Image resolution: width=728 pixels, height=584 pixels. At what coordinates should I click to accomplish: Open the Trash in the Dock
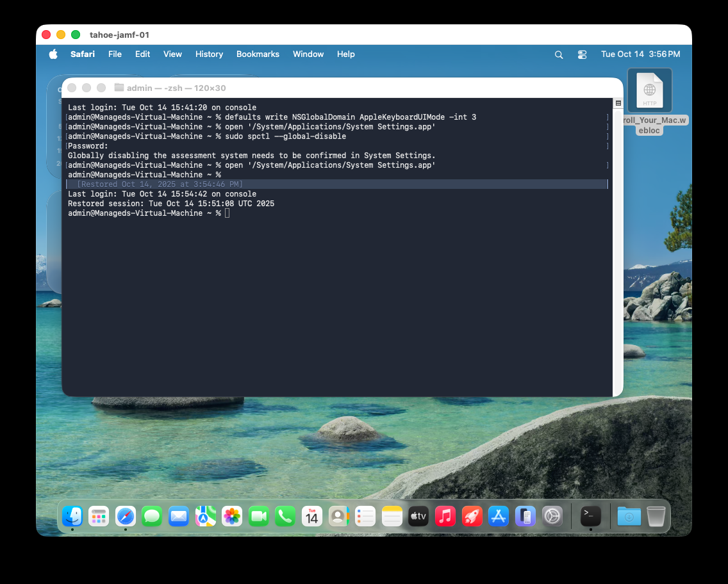[656, 516]
